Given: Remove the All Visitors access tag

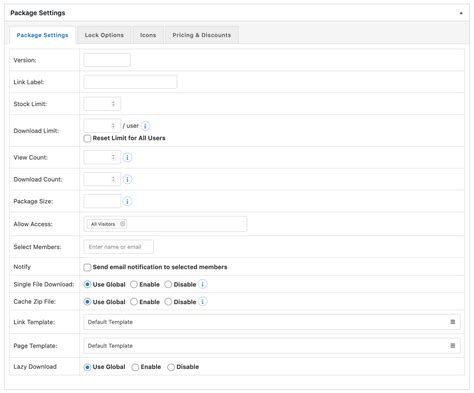Looking at the screenshot, I should [x=122, y=224].
